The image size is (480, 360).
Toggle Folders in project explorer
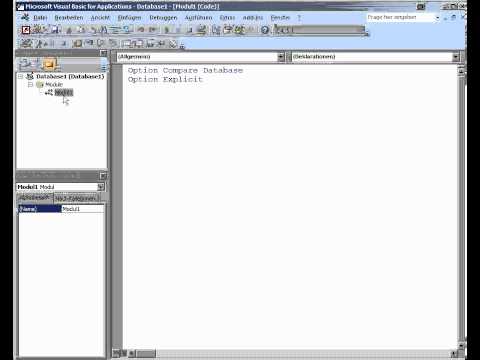pos(49,64)
